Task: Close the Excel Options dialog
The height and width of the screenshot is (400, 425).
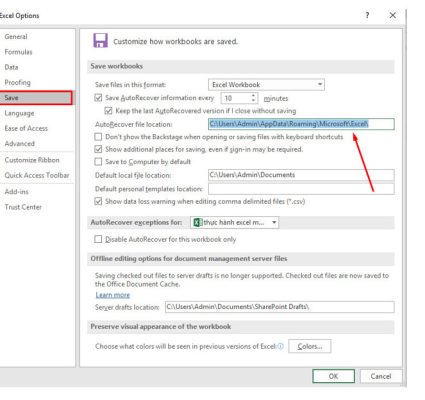Action: (393, 15)
